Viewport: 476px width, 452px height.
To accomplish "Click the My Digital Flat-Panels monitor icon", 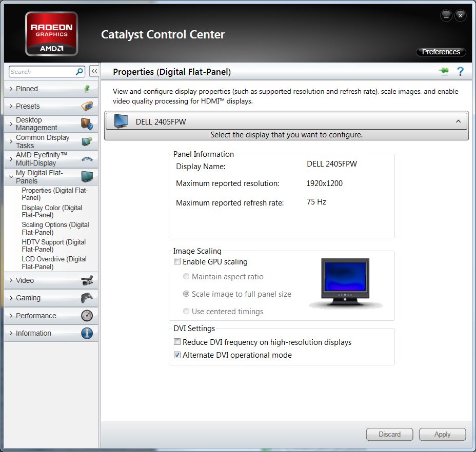I will pos(87,177).
